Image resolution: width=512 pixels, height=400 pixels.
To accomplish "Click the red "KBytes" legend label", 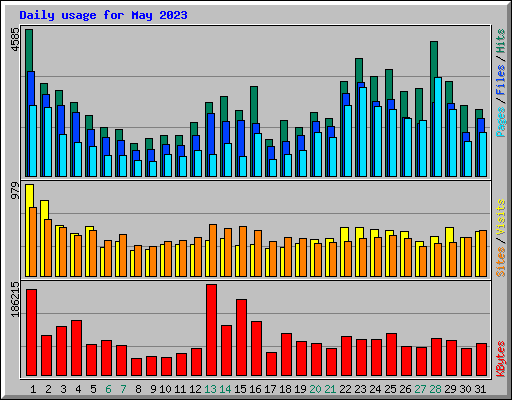I will point(501,359).
